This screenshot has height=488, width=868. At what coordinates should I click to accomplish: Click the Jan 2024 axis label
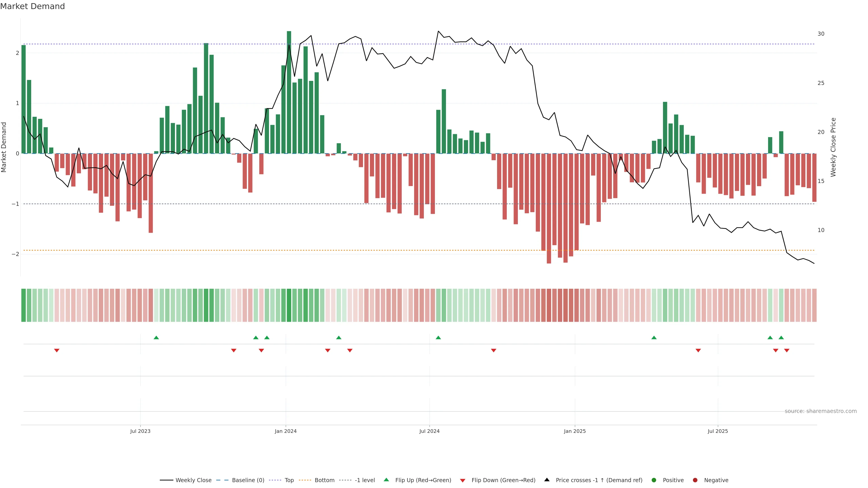pyautogui.click(x=285, y=431)
